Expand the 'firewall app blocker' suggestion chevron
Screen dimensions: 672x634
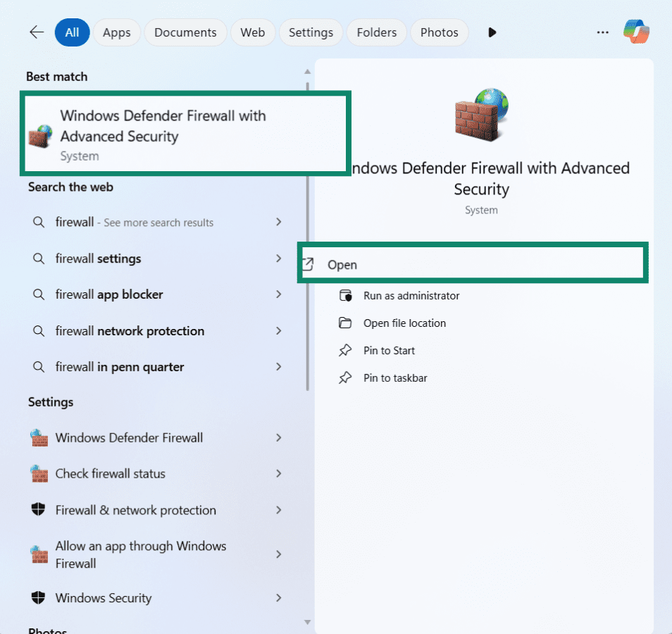click(x=279, y=294)
